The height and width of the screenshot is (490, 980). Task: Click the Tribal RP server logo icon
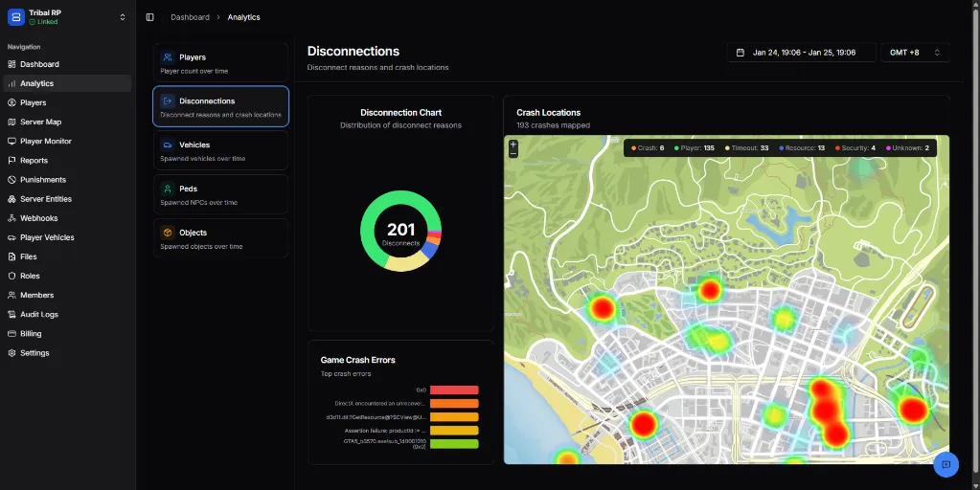tap(16, 17)
